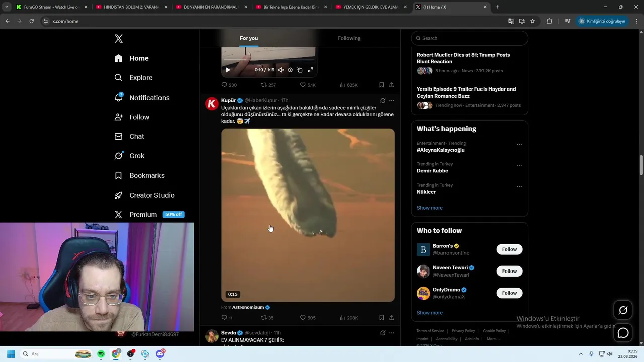Bookmark Kupür's post
The height and width of the screenshot is (362, 644).
(382, 318)
